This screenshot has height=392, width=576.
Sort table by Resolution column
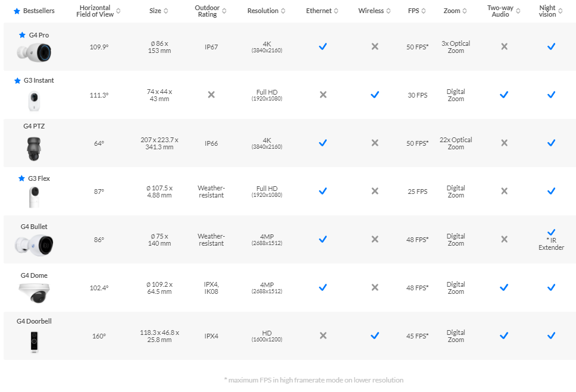(283, 11)
